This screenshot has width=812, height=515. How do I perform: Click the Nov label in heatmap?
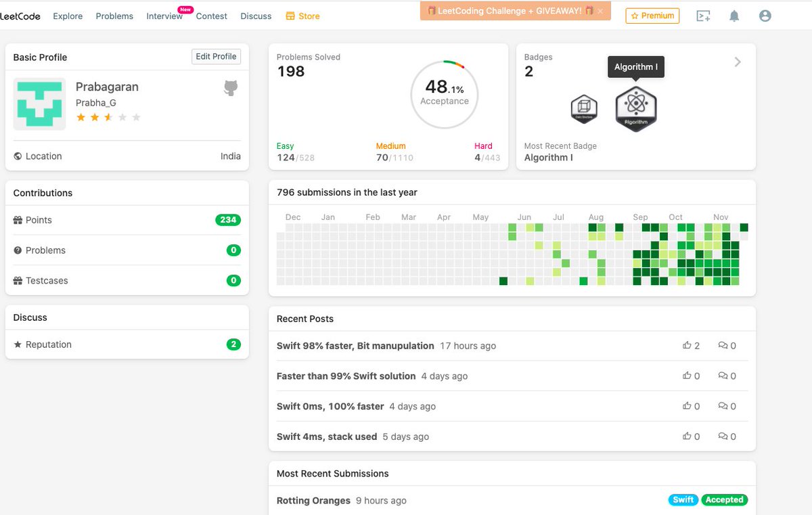tap(721, 217)
